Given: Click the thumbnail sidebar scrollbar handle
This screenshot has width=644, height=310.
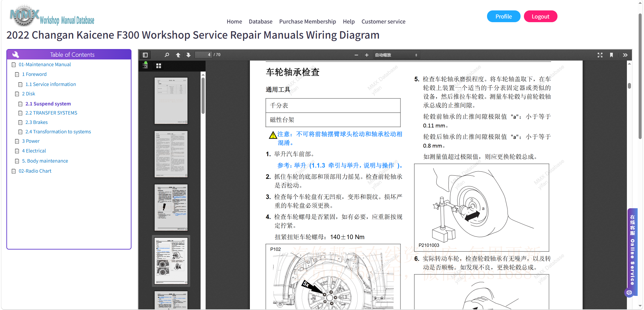Looking at the screenshot, I should [x=203, y=96].
